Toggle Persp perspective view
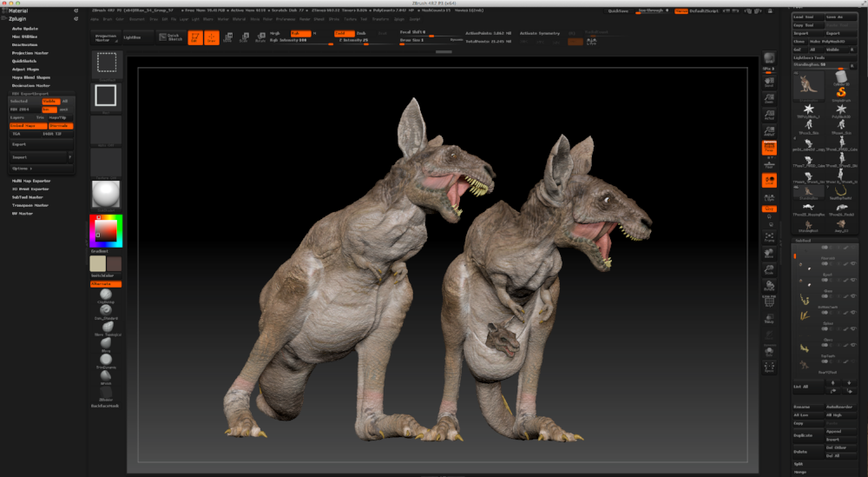 point(769,148)
